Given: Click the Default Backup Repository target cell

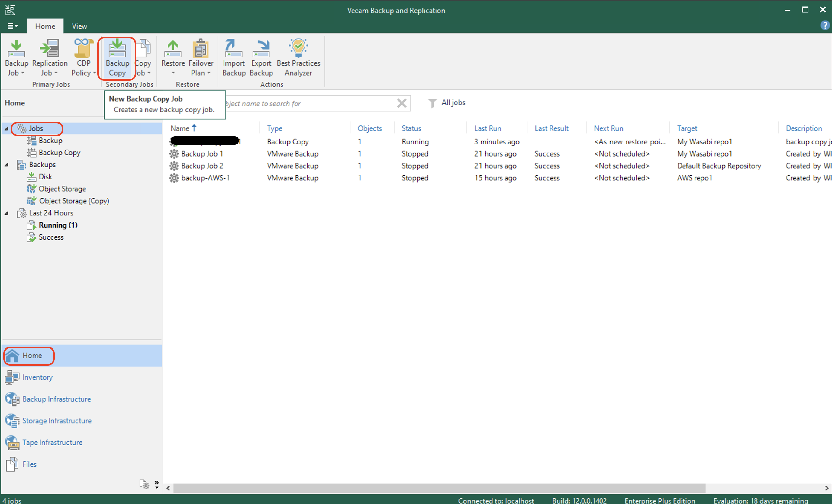Looking at the screenshot, I should tap(719, 166).
